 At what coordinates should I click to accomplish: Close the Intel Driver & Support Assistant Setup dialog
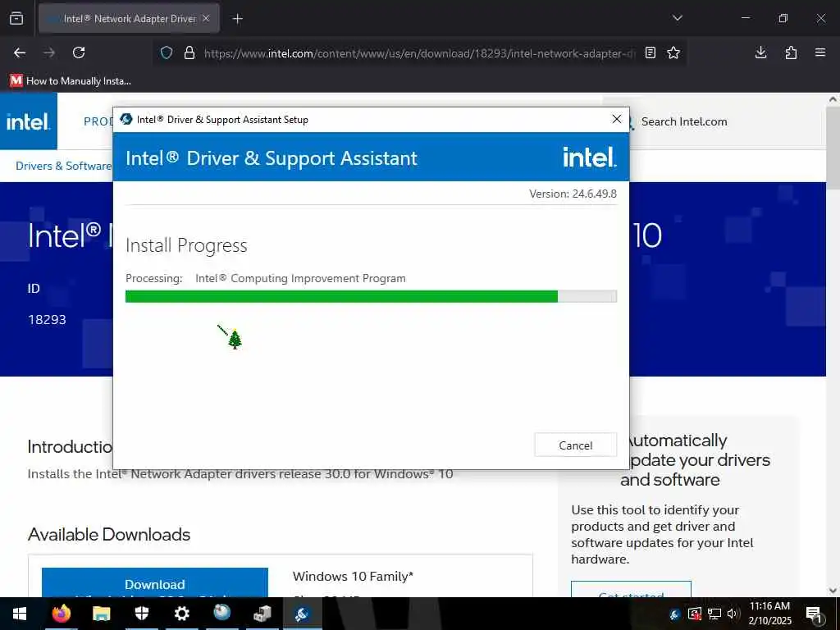tap(617, 119)
